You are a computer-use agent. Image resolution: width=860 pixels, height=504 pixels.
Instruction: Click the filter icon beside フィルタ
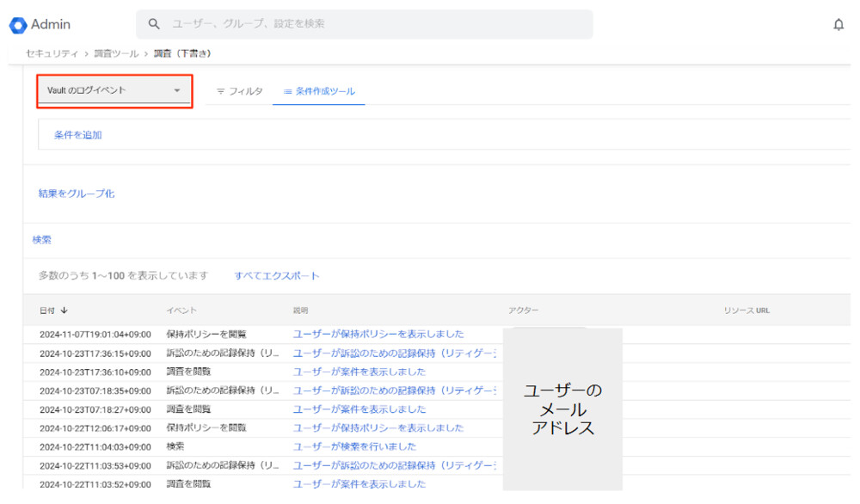[x=220, y=91]
